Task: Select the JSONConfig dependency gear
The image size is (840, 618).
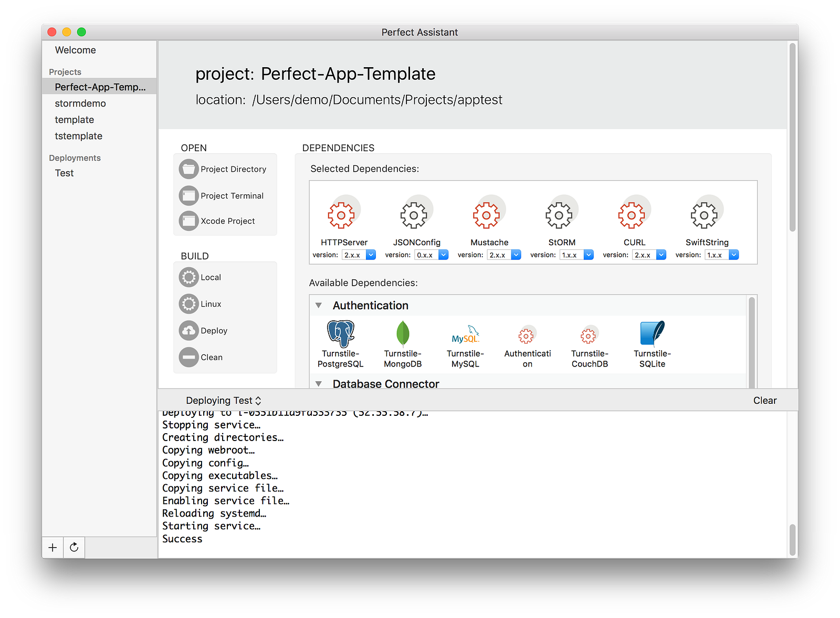Action: (414, 215)
